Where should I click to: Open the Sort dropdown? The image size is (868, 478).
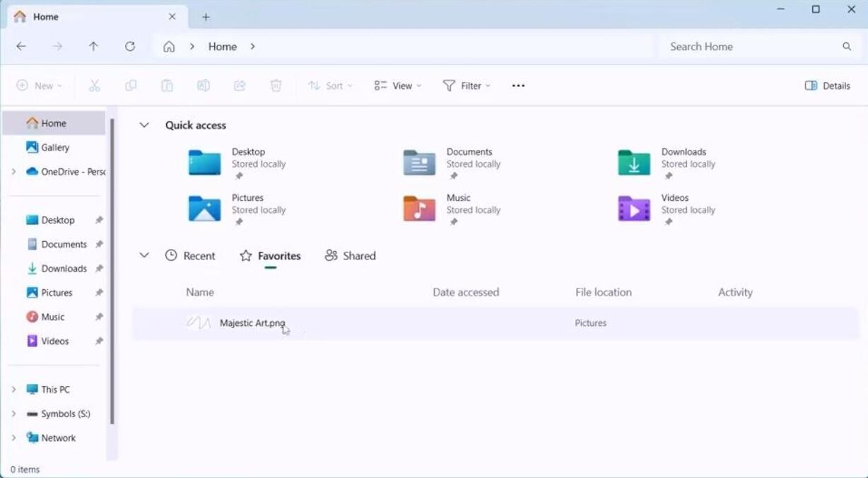coord(330,85)
